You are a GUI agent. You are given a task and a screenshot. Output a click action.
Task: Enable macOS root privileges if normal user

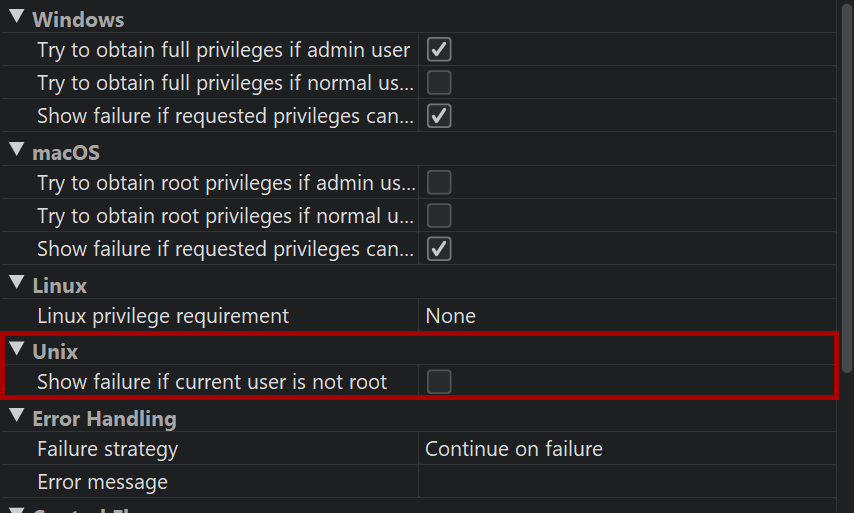(x=439, y=215)
